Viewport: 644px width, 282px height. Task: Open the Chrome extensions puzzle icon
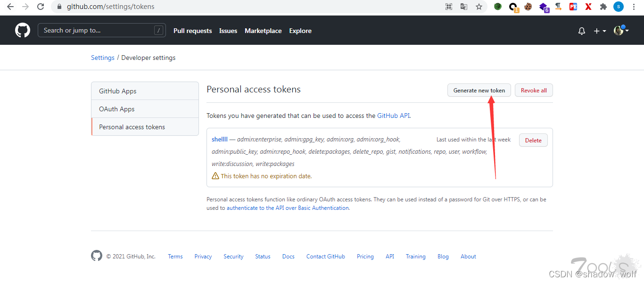click(x=603, y=7)
